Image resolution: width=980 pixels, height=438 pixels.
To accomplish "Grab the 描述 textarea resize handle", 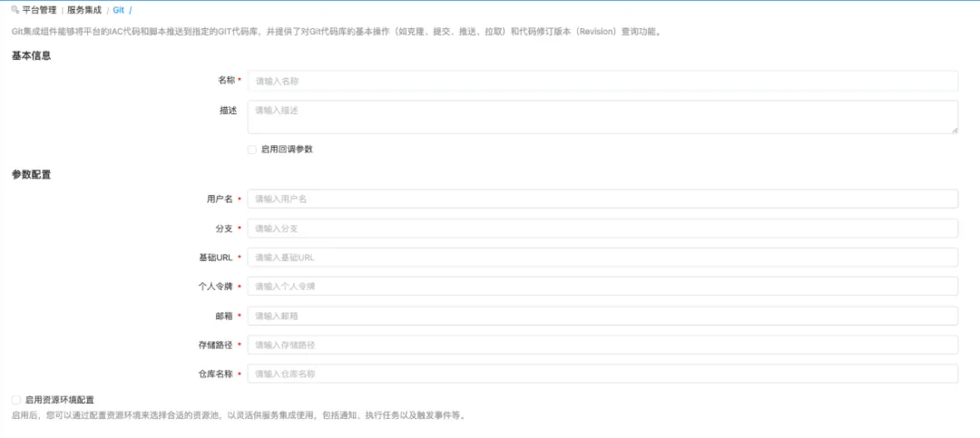I will 955,131.
